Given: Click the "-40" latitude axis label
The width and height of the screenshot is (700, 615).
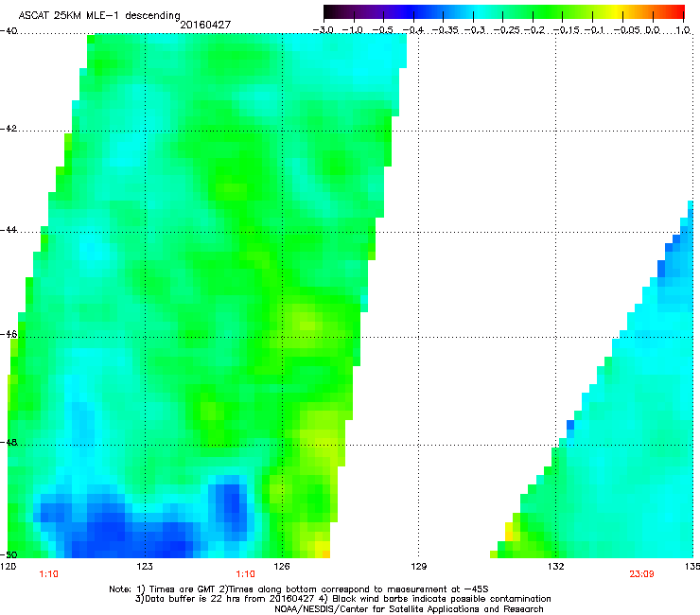Looking at the screenshot, I should [9, 31].
